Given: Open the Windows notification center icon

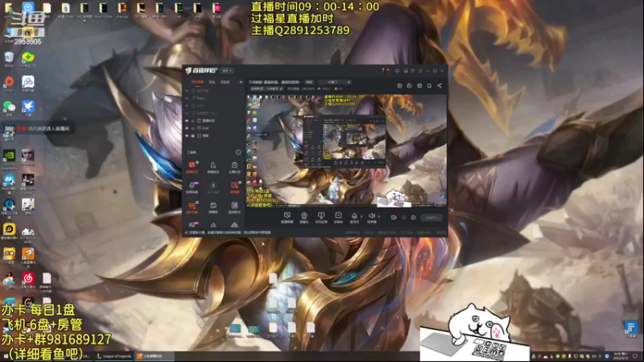Looking at the screenshot, I should pyautogui.click(x=635, y=356).
